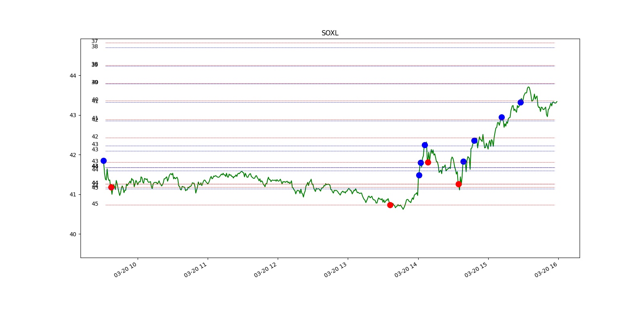Click the level label 38 below 37
The image size is (644, 322).
tap(95, 47)
